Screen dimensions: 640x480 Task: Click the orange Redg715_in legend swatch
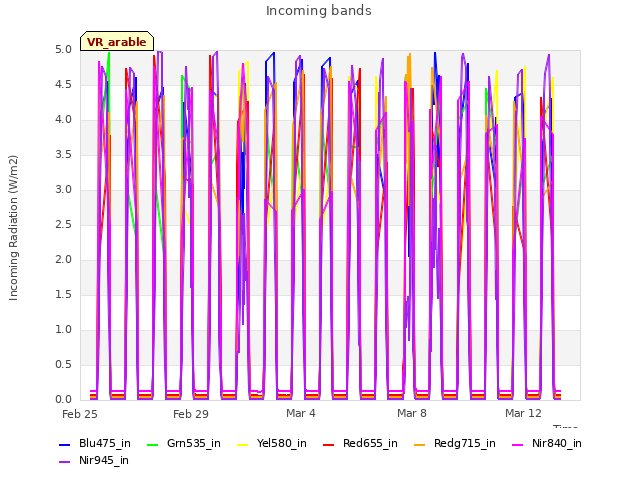[x=420, y=444]
